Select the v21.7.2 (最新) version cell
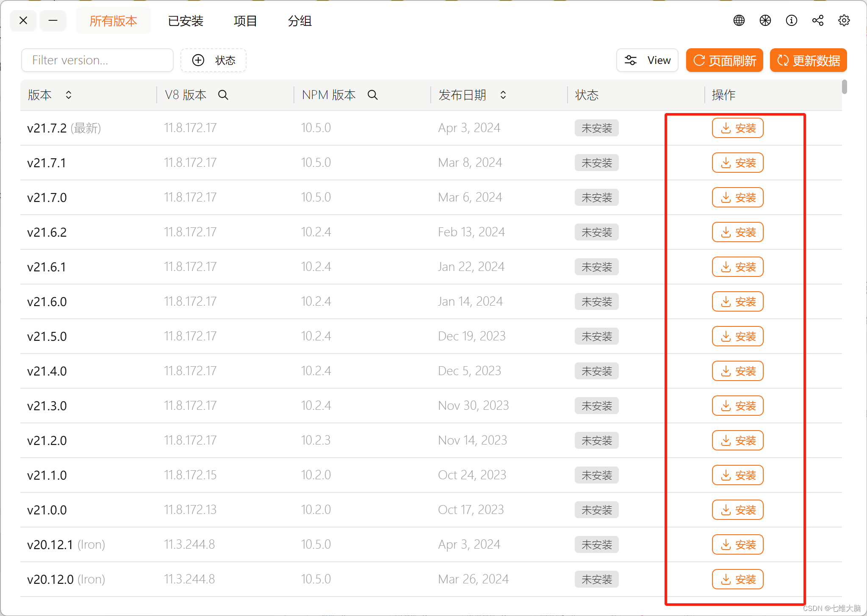This screenshot has height=616, width=867. pos(64,128)
